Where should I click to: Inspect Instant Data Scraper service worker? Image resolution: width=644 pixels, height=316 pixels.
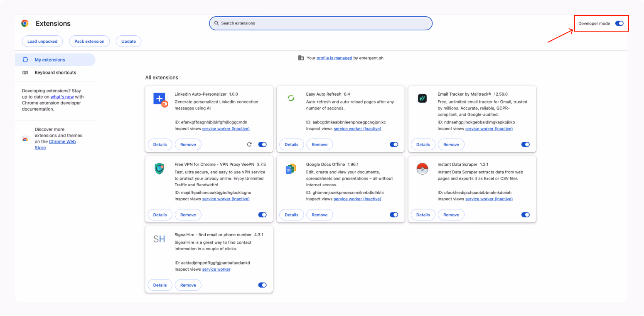(489, 199)
